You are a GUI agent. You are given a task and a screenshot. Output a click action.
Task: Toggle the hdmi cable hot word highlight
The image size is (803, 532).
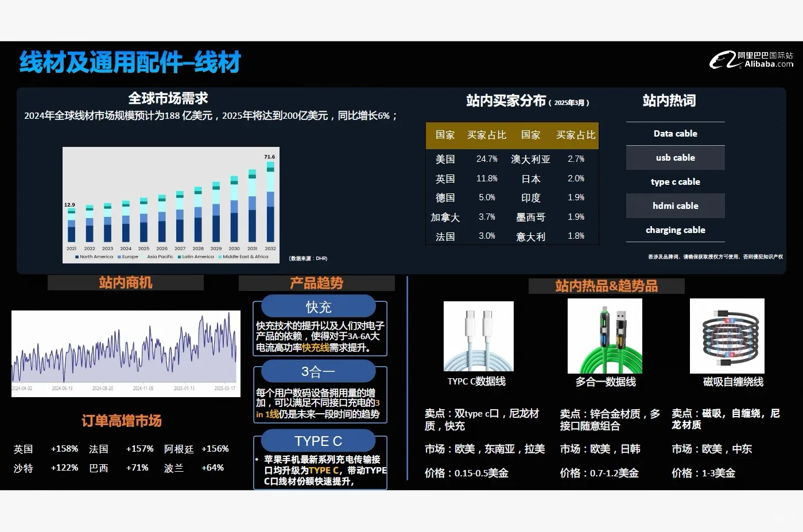[x=675, y=205]
